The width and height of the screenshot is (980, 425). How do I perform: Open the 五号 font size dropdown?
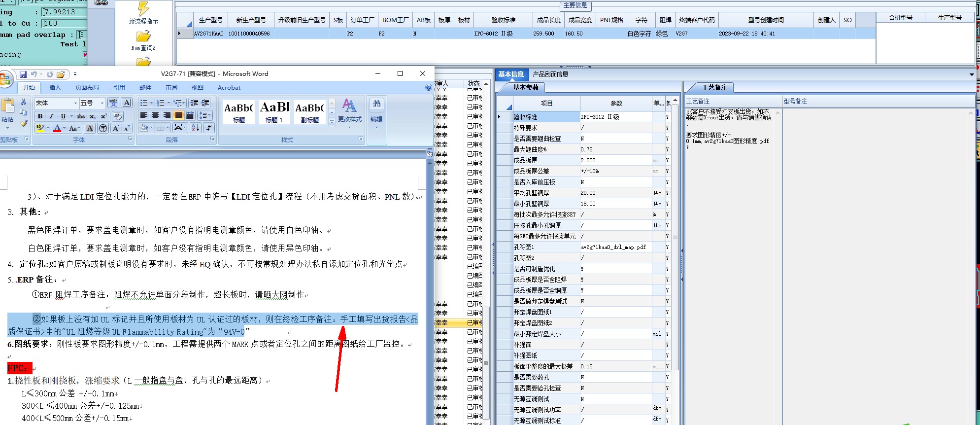click(102, 103)
